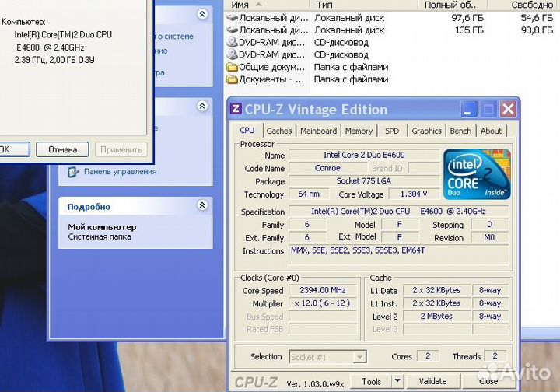
Task: Click the Полный объем column header
Action: (x=453, y=5)
